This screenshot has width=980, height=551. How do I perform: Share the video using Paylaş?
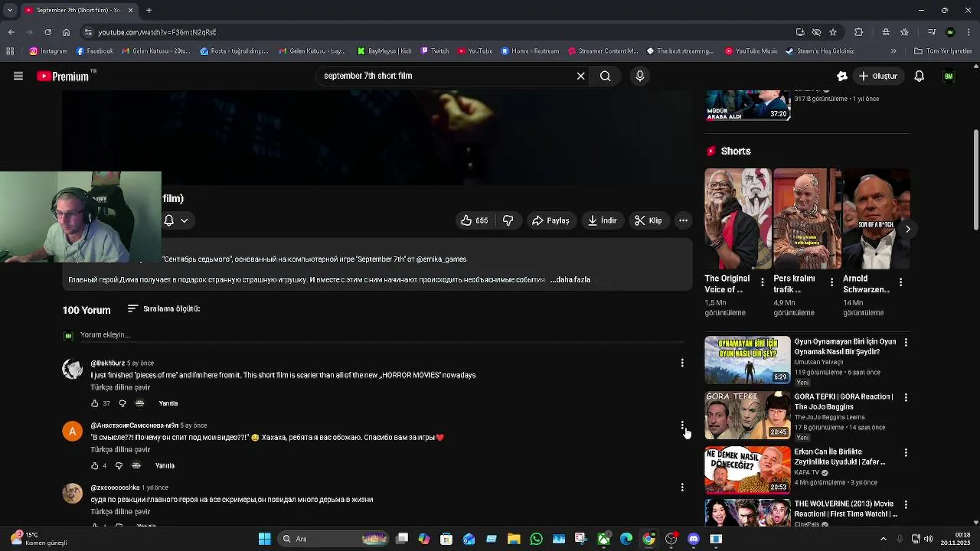point(550,220)
